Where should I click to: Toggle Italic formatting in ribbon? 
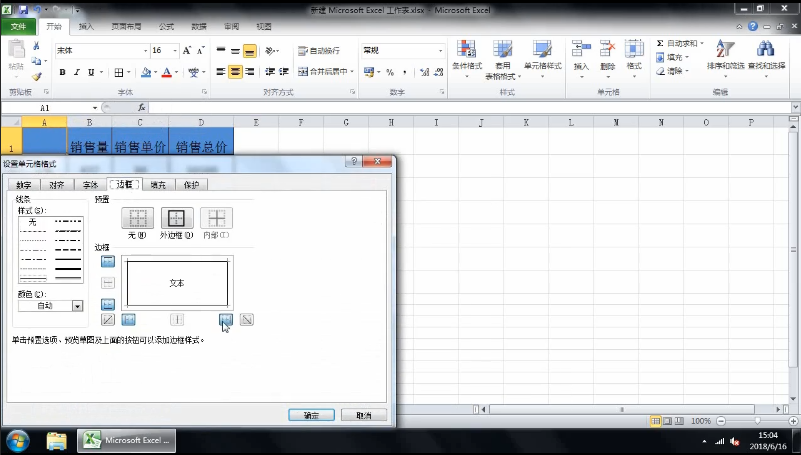pos(76,72)
